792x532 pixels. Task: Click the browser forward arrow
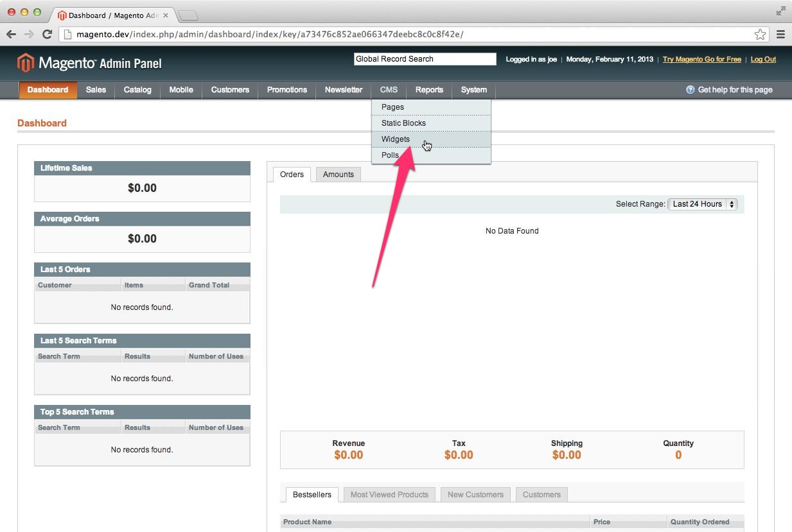coord(29,35)
